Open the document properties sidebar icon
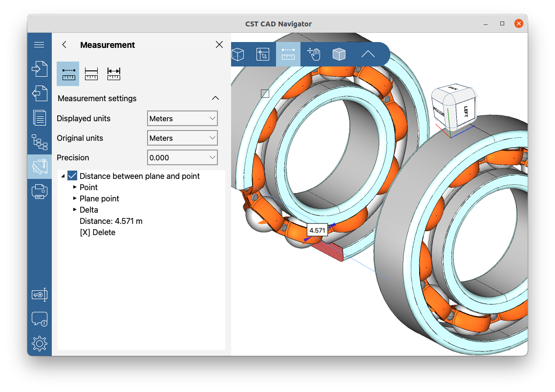This screenshot has height=392, width=555. [x=39, y=118]
